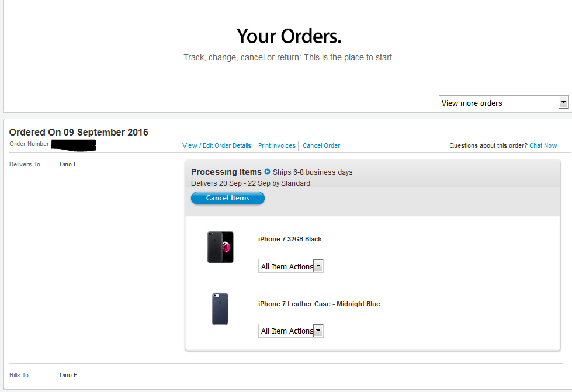Click the Ordered On 09 September 2016 heading
This screenshot has width=572, height=392.
coord(79,132)
